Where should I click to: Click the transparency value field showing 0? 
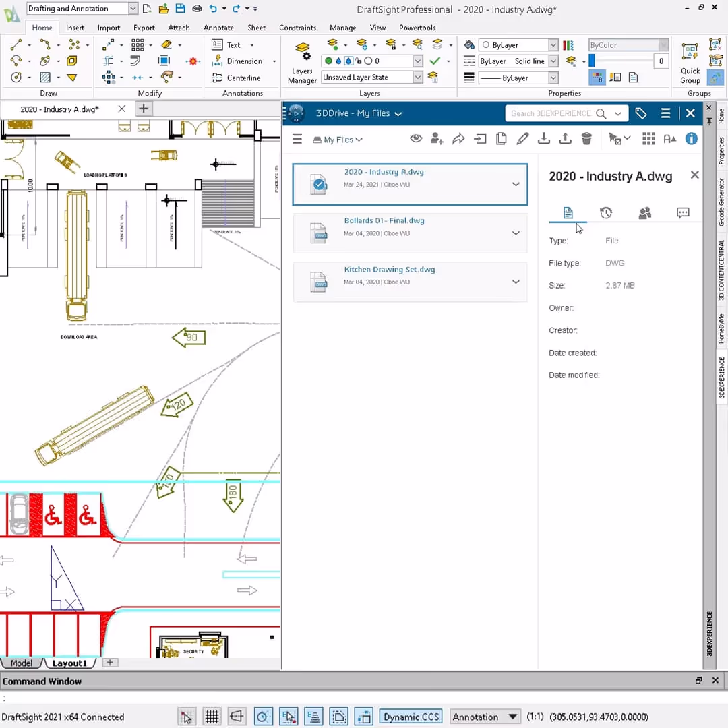[x=661, y=61]
